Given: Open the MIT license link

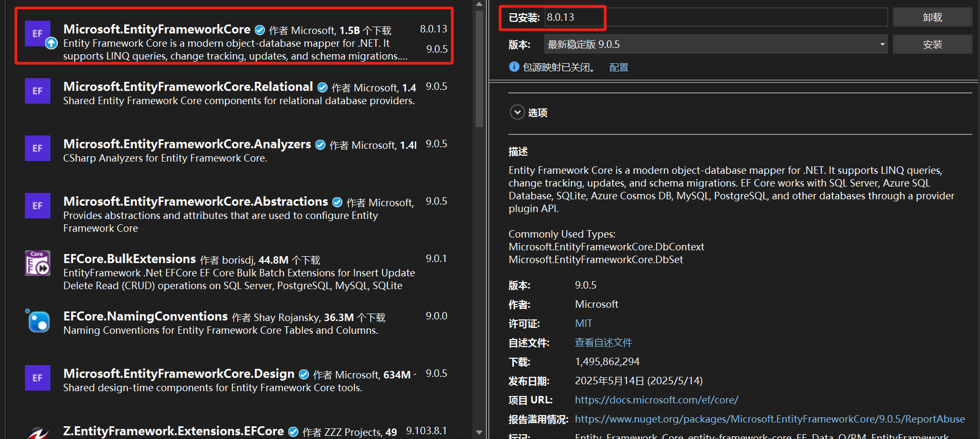Looking at the screenshot, I should pyautogui.click(x=583, y=323).
